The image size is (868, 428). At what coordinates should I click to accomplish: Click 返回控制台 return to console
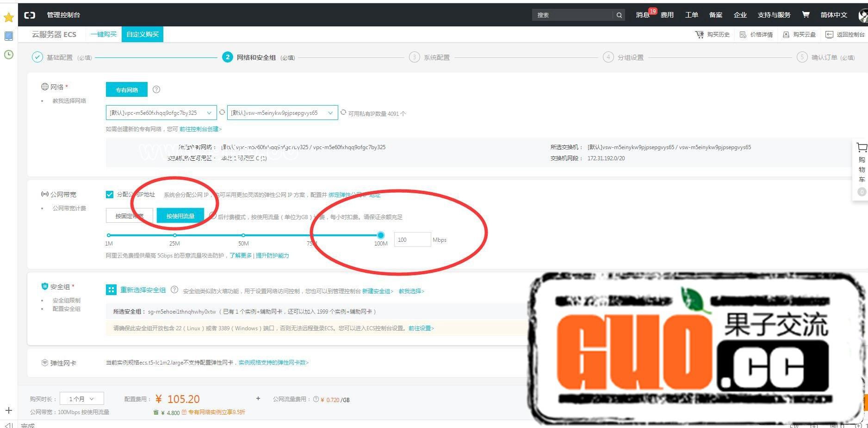pyautogui.click(x=845, y=34)
